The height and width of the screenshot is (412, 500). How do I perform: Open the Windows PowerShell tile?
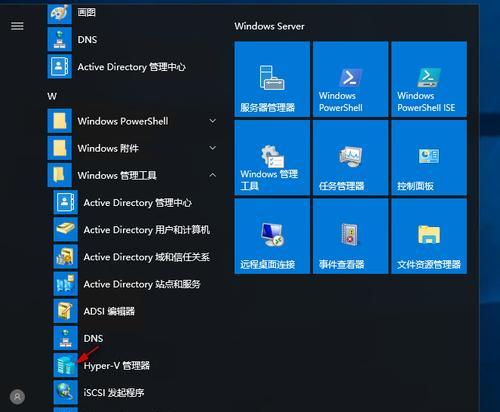pyautogui.click(x=351, y=79)
